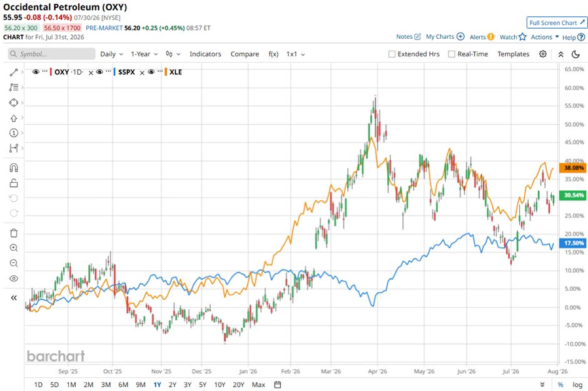Open the Actions dropdown
Viewport: 588px width, 391px height.
[545, 37]
